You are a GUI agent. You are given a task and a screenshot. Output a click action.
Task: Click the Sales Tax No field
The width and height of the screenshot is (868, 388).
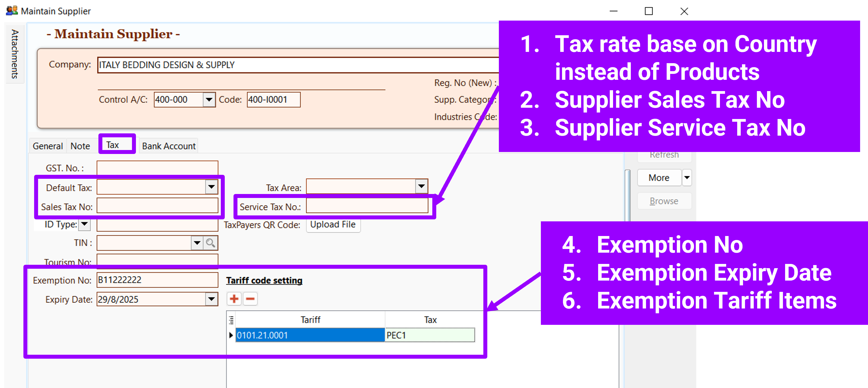tap(157, 206)
